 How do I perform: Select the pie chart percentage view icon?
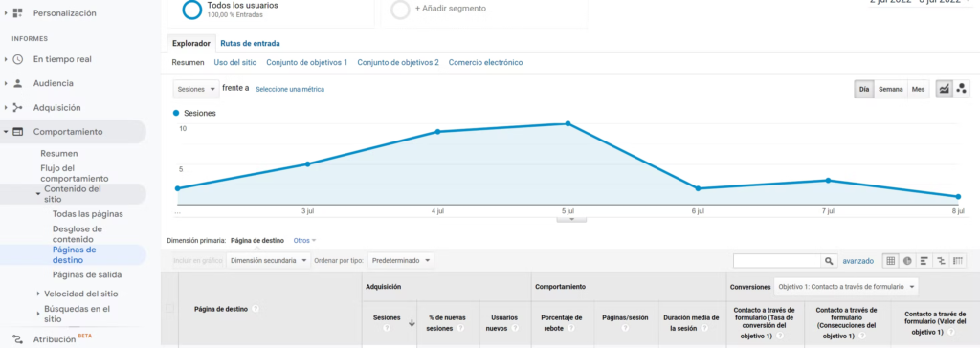tap(907, 261)
